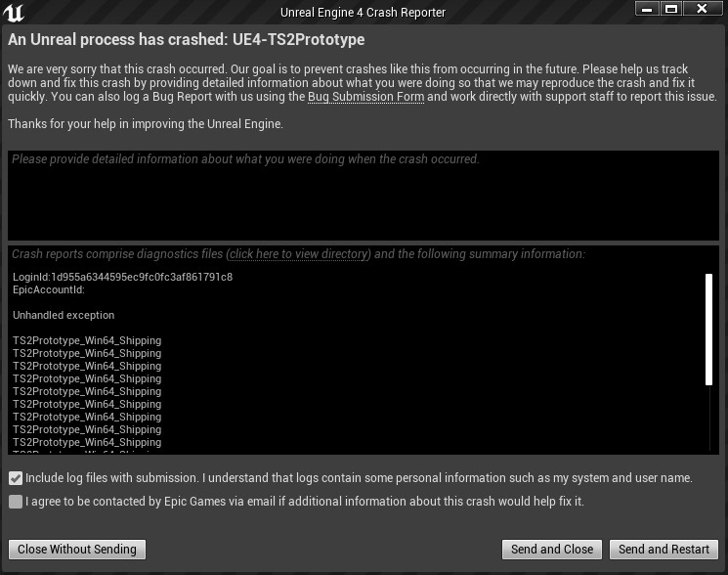Select the LoginId line in summary
Viewport: 728px width, 575px height.
tap(122, 277)
